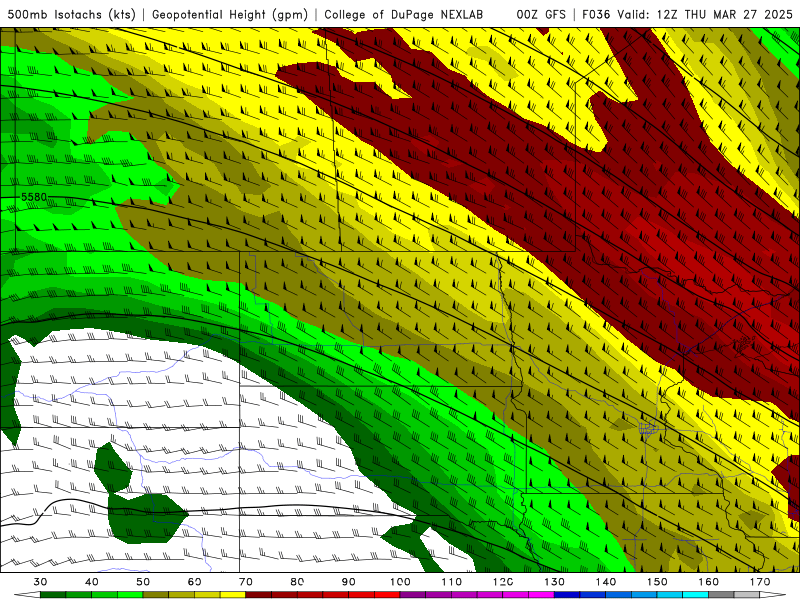This screenshot has width=800, height=600.
Task: Click the 120 value on the legend scale
Action: (x=503, y=582)
